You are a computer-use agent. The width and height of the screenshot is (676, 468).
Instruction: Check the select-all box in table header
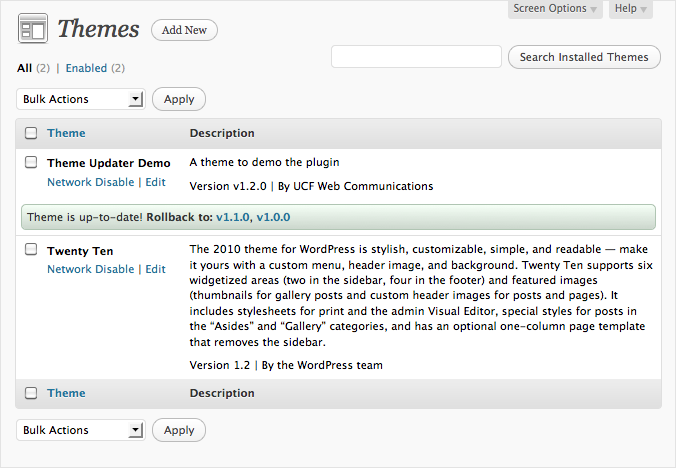pyautogui.click(x=31, y=133)
